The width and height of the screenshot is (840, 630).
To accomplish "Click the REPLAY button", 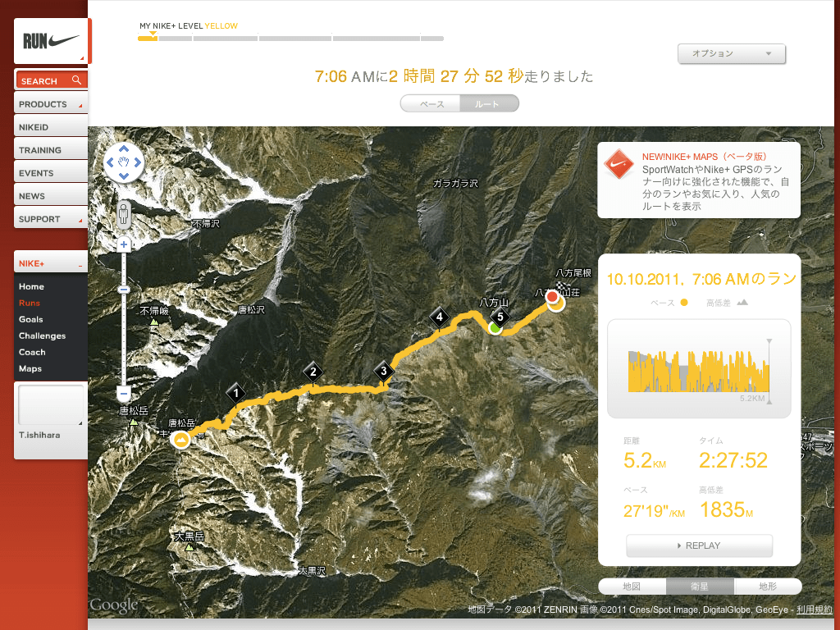I will [699, 546].
